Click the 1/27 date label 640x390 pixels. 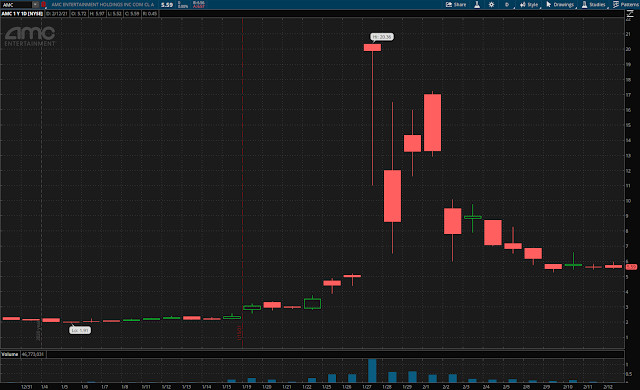[x=367, y=386]
